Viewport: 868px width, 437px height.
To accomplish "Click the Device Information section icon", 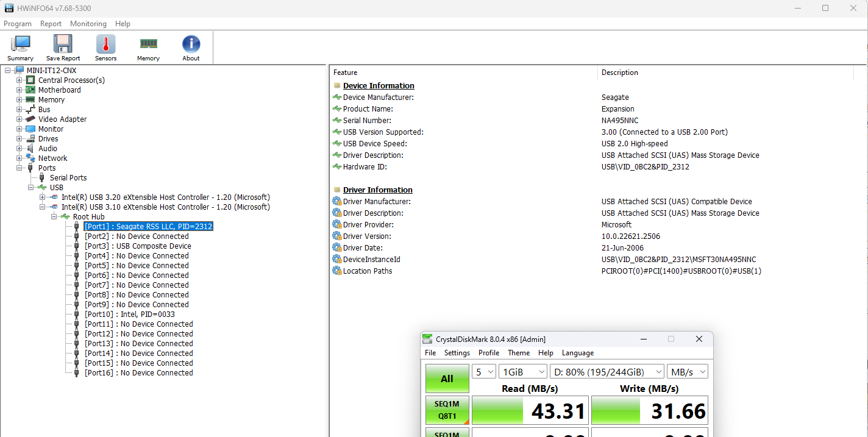I will pyautogui.click(x=336, y=85).
